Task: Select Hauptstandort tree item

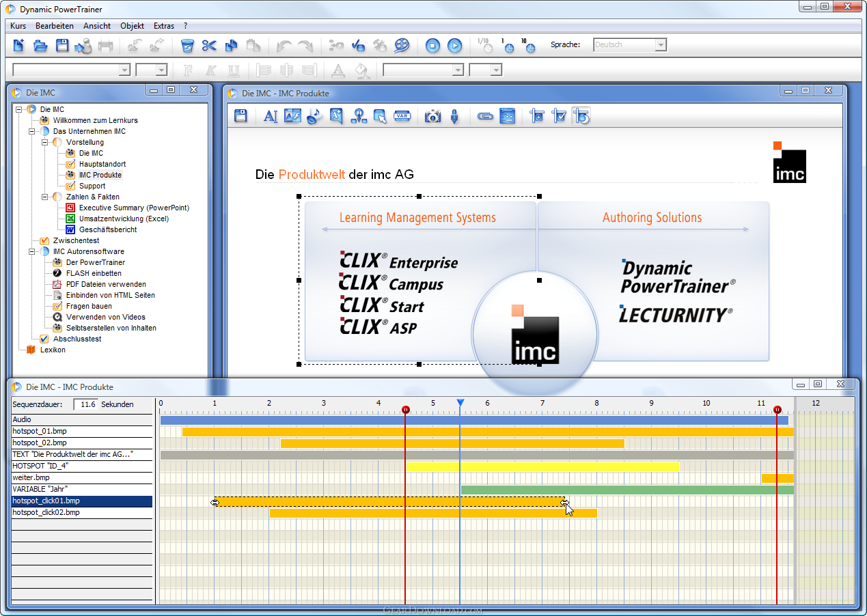Action: pos(102,164)
